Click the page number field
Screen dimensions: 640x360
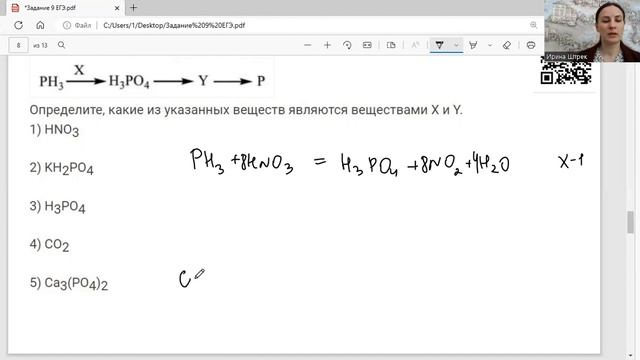18,45
